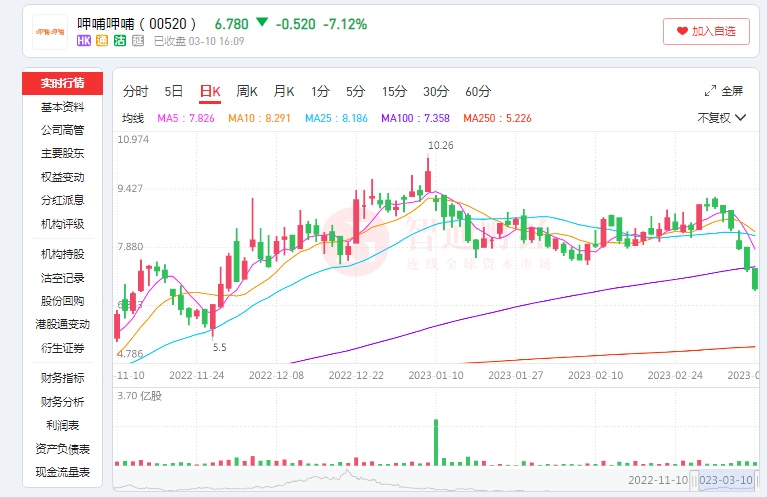Toggle the MA250 moving average line

pyautogui.click(x=497, y=118)
